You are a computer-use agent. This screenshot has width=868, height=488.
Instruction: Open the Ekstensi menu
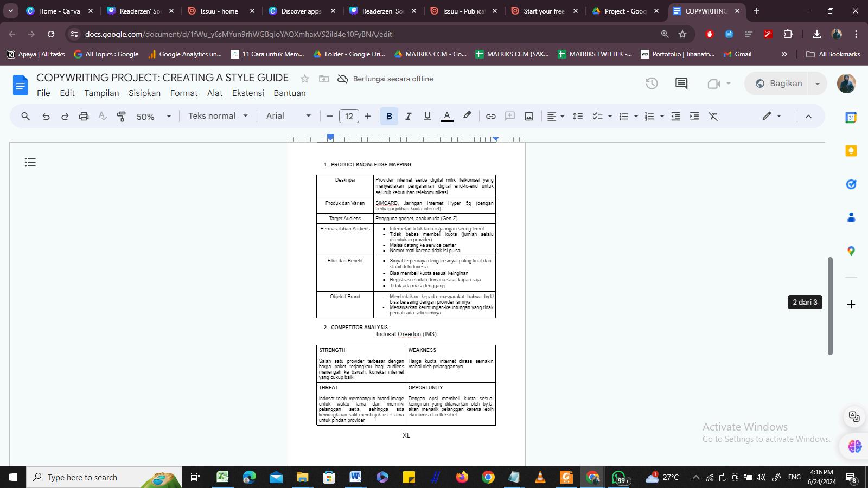coord(248,93)
